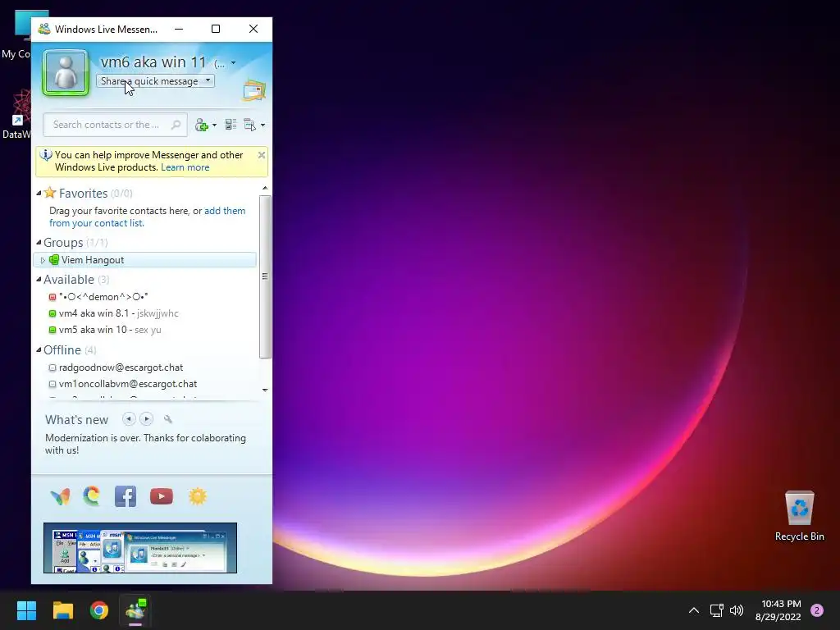Select the Viem Hangout group row

click(x=144, y=260)
